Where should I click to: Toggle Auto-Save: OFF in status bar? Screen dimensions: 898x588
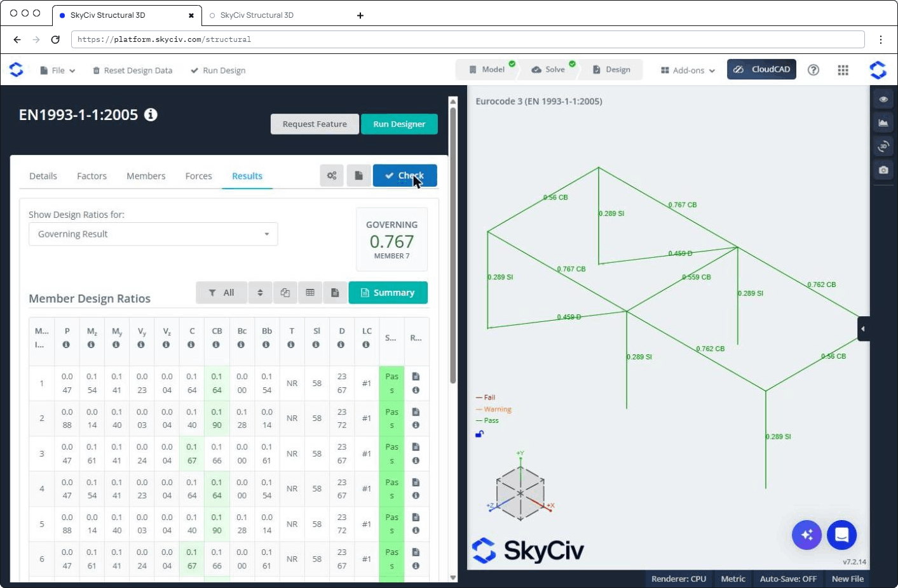point(788,579)
